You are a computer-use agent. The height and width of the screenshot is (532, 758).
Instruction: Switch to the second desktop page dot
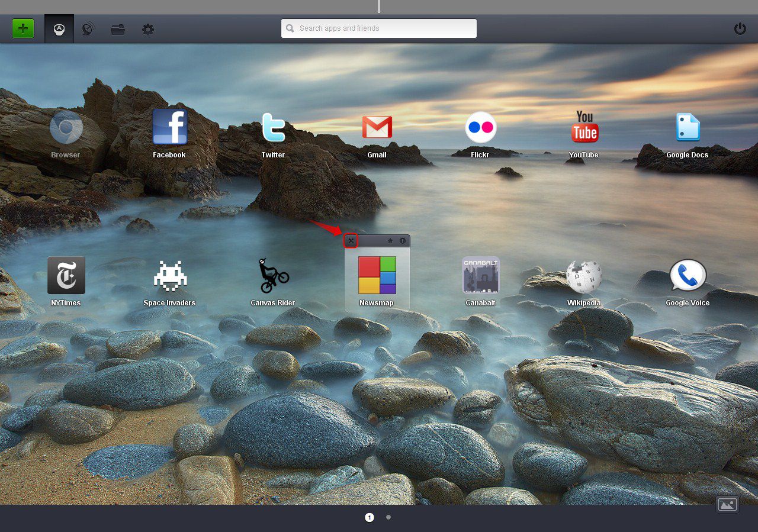click(x=388, y=517)
